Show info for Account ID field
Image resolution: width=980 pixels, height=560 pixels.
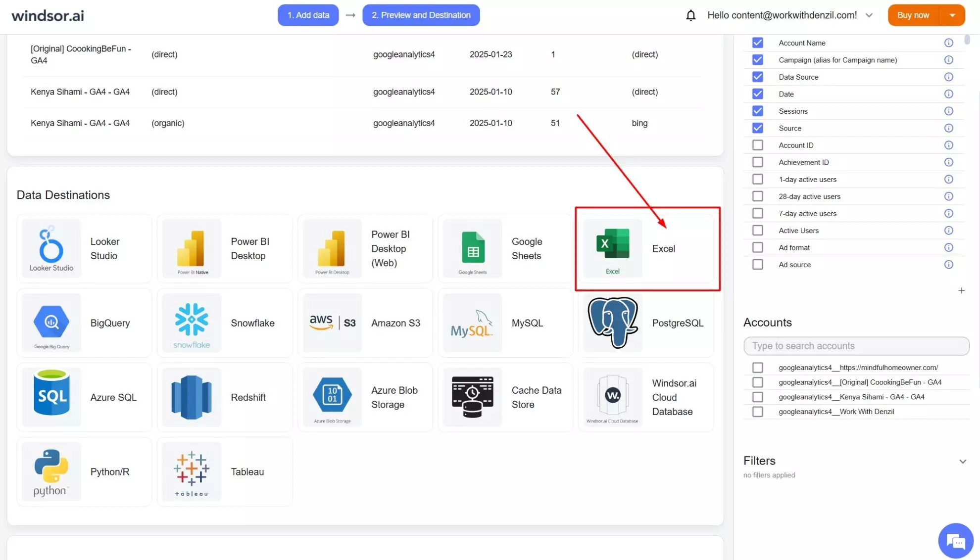tap(948, 145)
